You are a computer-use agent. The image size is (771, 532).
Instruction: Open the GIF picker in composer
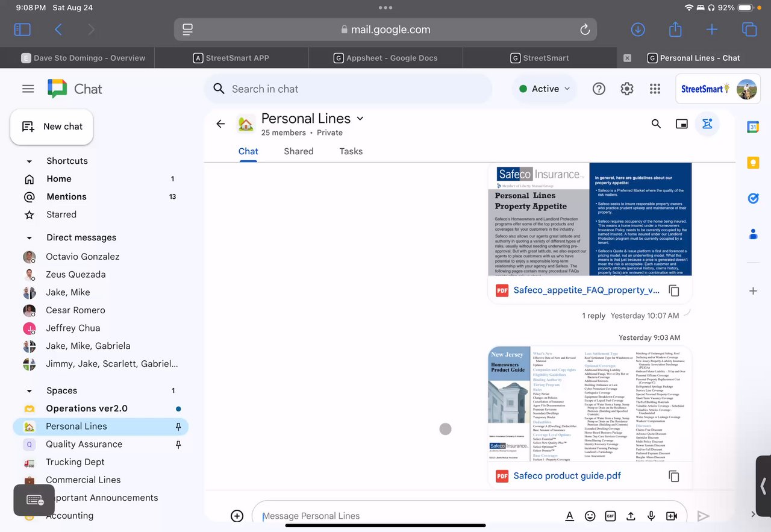coord(610,516)
